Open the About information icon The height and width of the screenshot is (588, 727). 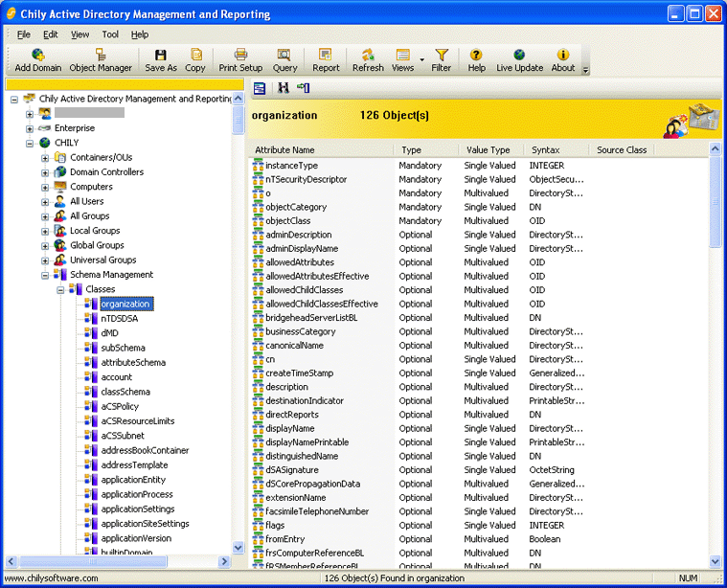563,60
